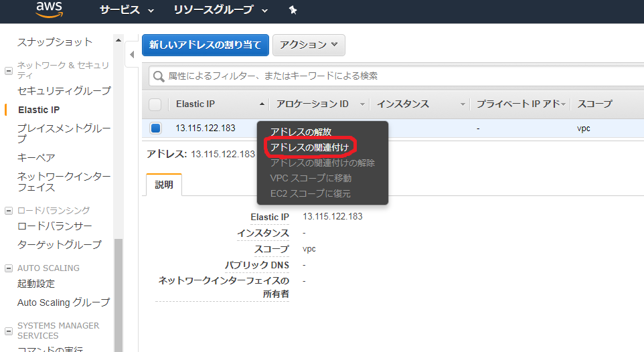
Task: Check the select-all header checkbox
Action: tap(155, 104)
